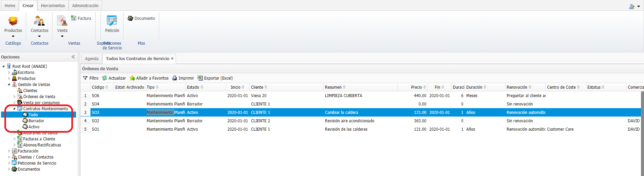Click the Filtro toolbar button

pyautogui.click(x=91, y=78)
